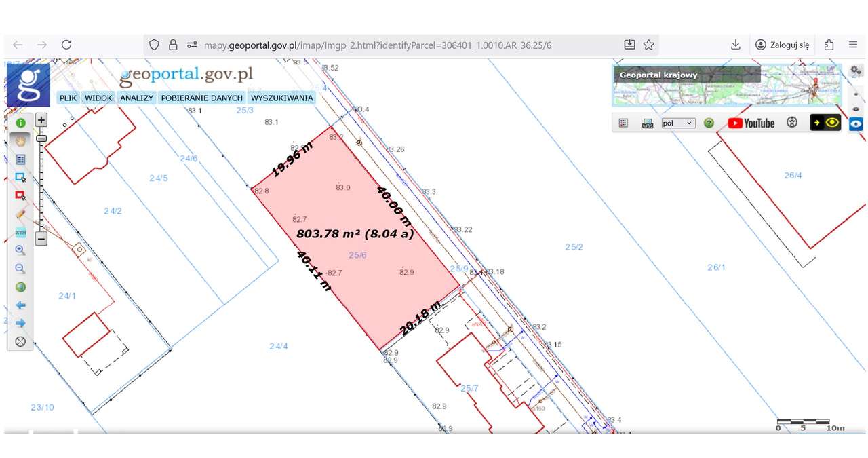
Task: Open the PLIK menu
Action: (68, 98)
